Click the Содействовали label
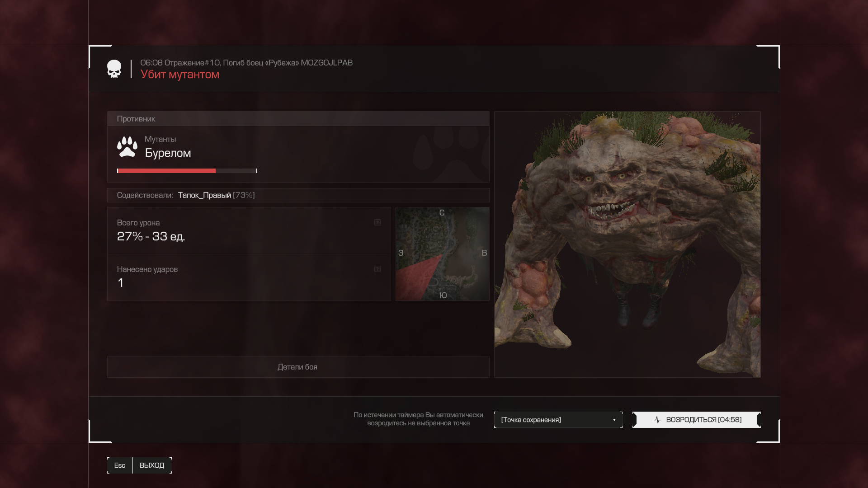 pos(145,195)
